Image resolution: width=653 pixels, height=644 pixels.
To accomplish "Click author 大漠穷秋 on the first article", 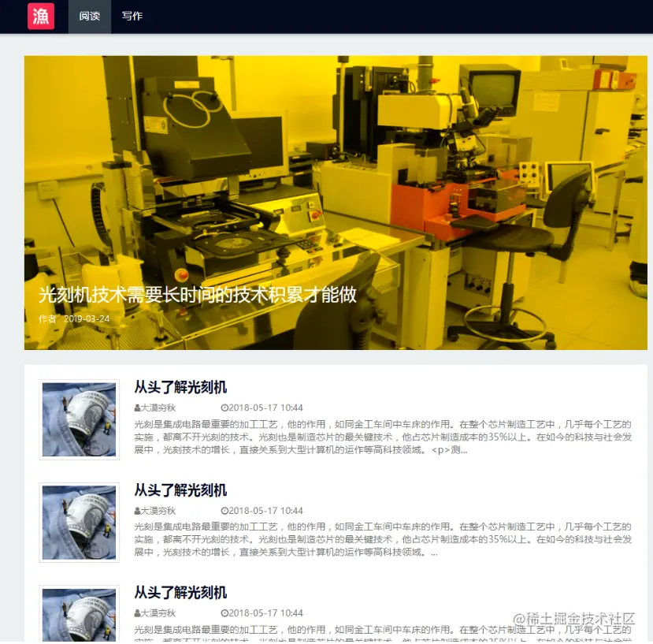I will point(158,408).
